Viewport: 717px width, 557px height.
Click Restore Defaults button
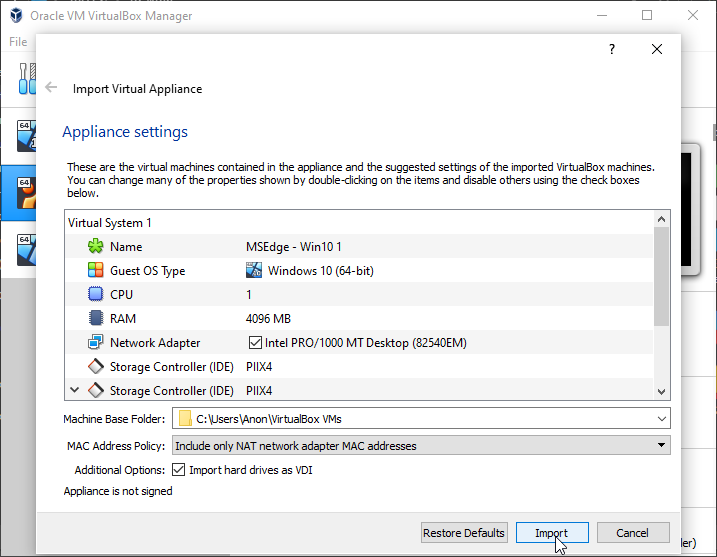point(464,533)
